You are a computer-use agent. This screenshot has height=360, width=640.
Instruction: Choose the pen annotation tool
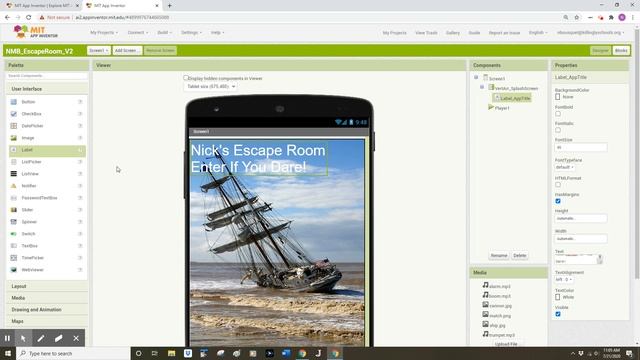41,338
